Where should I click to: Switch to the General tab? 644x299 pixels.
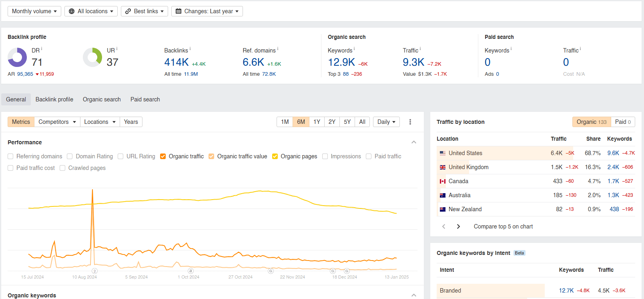16,99
